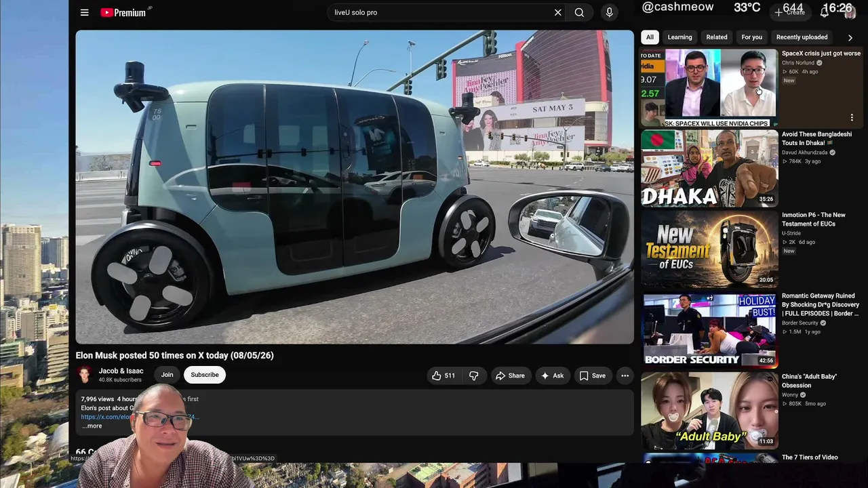Open the 'Jacob & Isaac' channel name
This screenshot has height=488, width=868.
[121, 371]
